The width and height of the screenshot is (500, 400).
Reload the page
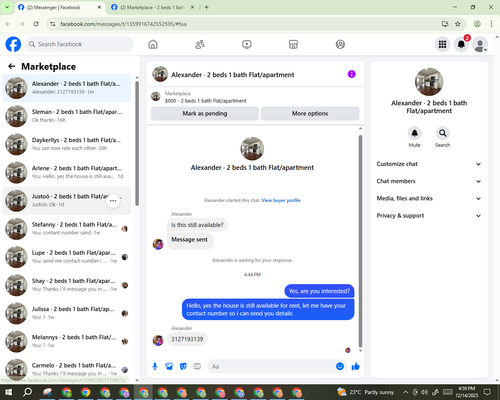(36, 24)
